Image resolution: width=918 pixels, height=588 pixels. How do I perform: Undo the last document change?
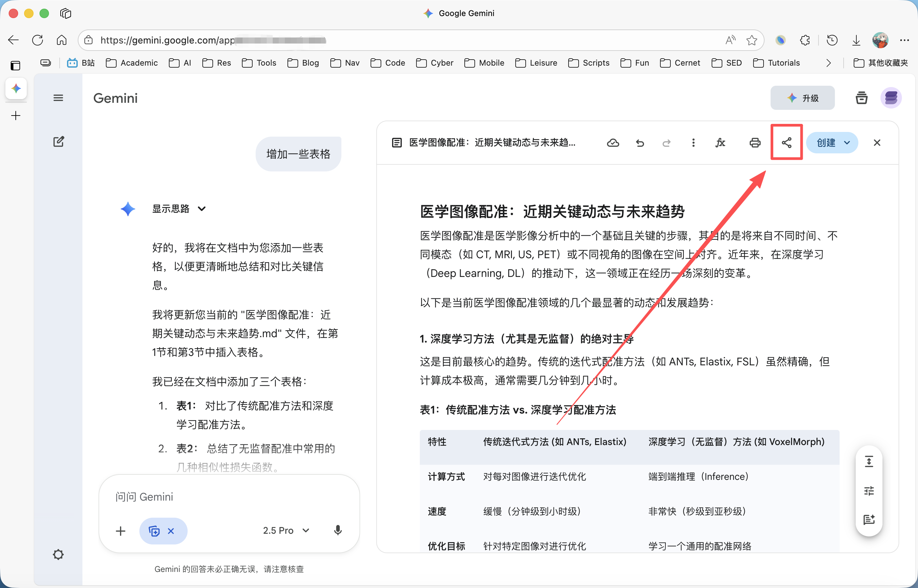(640, 142)
